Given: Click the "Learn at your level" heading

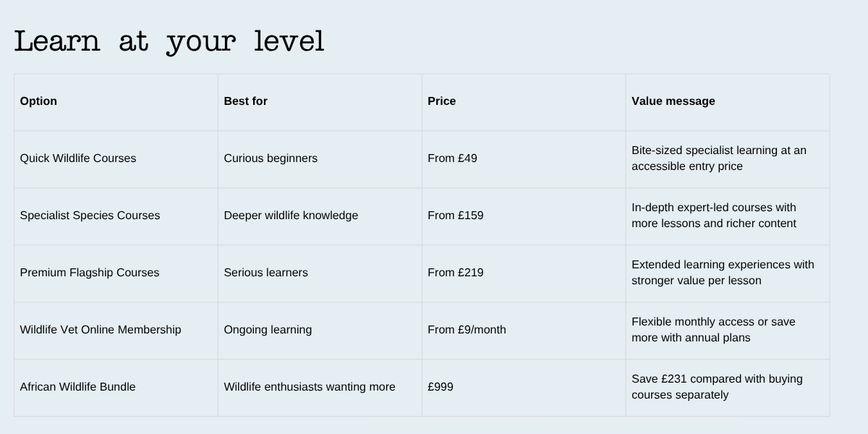Looking at the screenshot, I should (x=169, y=42).
